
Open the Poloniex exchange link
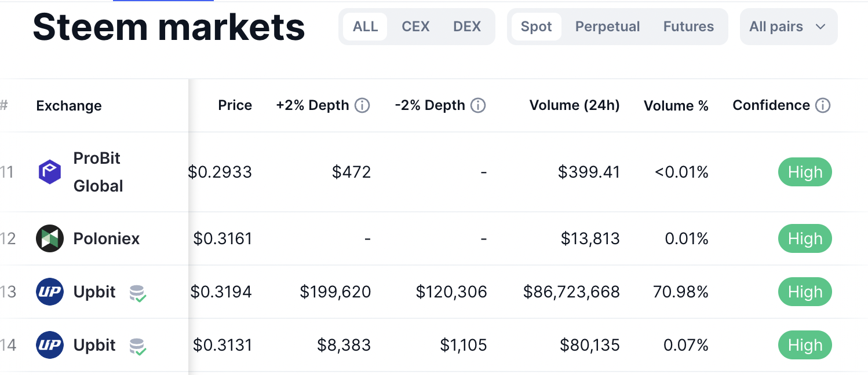coord(107,238)
